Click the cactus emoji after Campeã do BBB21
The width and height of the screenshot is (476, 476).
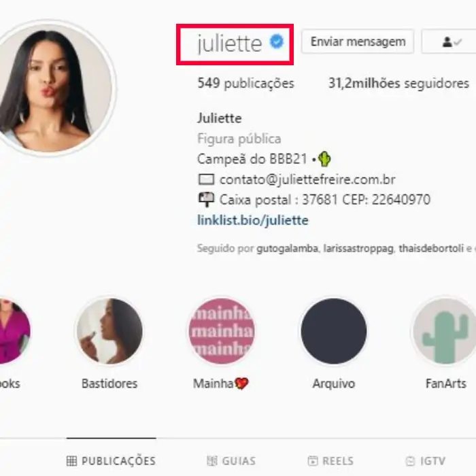click(x=324, y=158)
